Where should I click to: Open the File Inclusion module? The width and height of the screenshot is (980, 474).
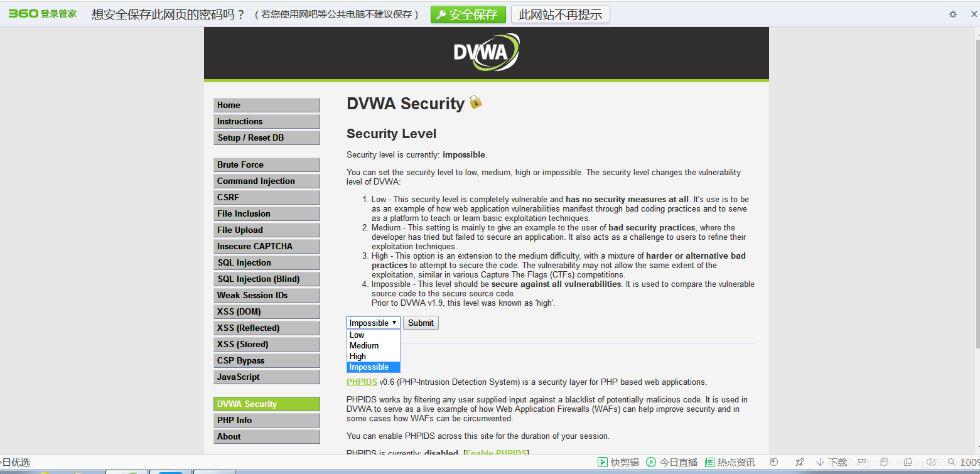click(x=267, y=213)
